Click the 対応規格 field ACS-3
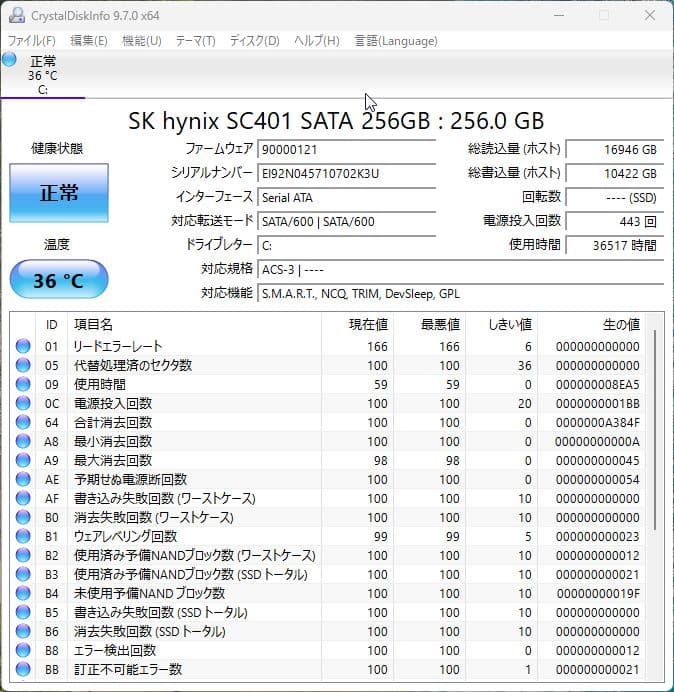The height and width of the screenshot is (692, 674). [460, 269]
